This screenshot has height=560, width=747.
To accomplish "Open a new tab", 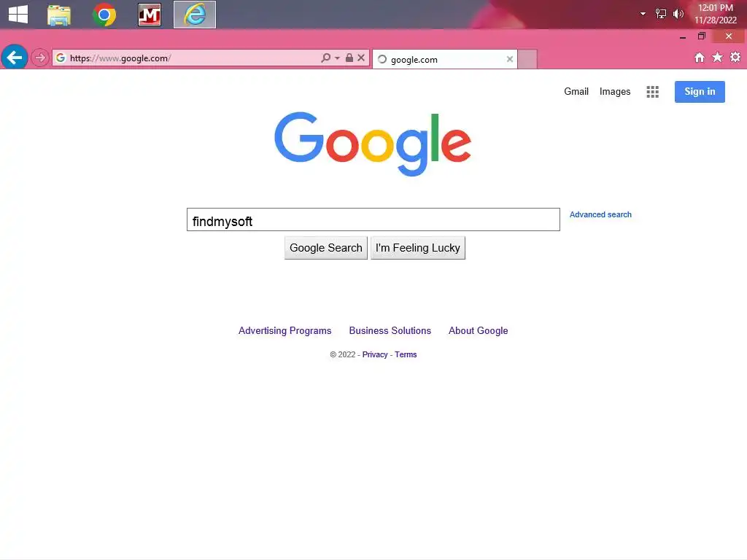I will [x=527, y=60].
